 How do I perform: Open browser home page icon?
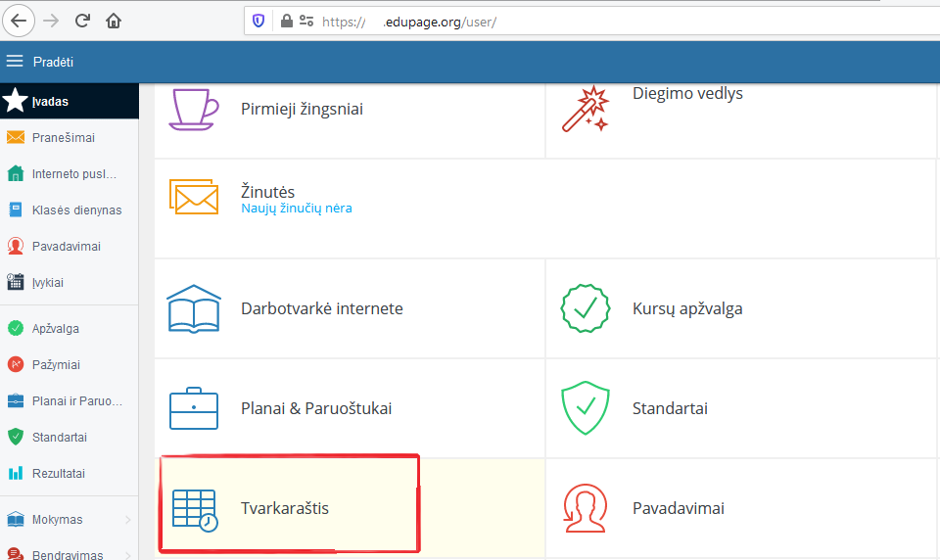(114, 21)
